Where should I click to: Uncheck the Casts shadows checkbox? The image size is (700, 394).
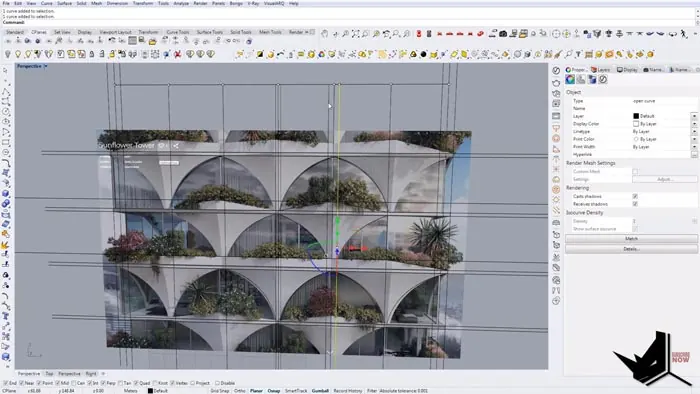[635, 196]
